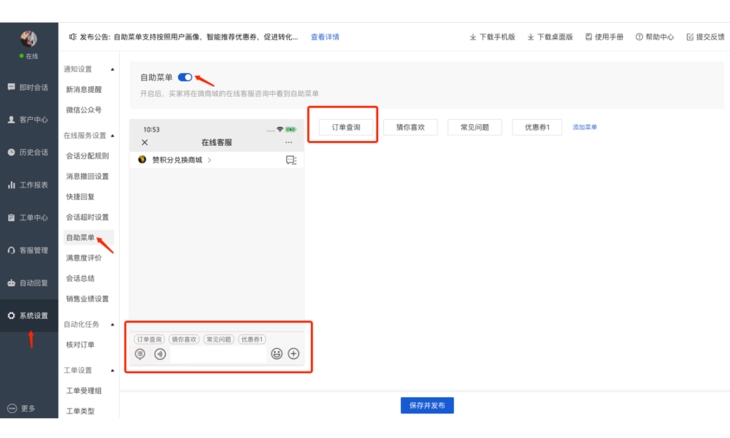Image resolution: width=730 pixels, height=438 pixels.
Task: Click the 添加菜单 link
Action: coord(585,128)
